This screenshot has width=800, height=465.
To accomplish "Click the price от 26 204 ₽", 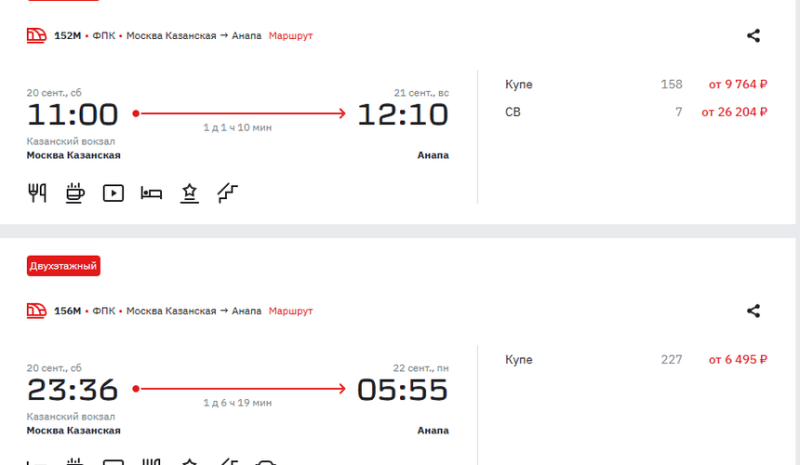I will click(x=734, y=112).
